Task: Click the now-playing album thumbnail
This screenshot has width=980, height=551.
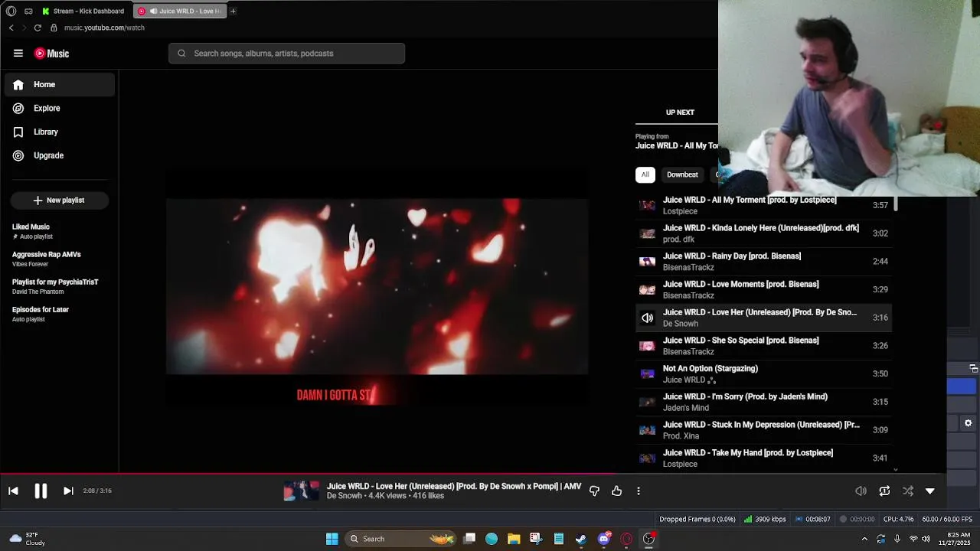Action: pos(302,491)
